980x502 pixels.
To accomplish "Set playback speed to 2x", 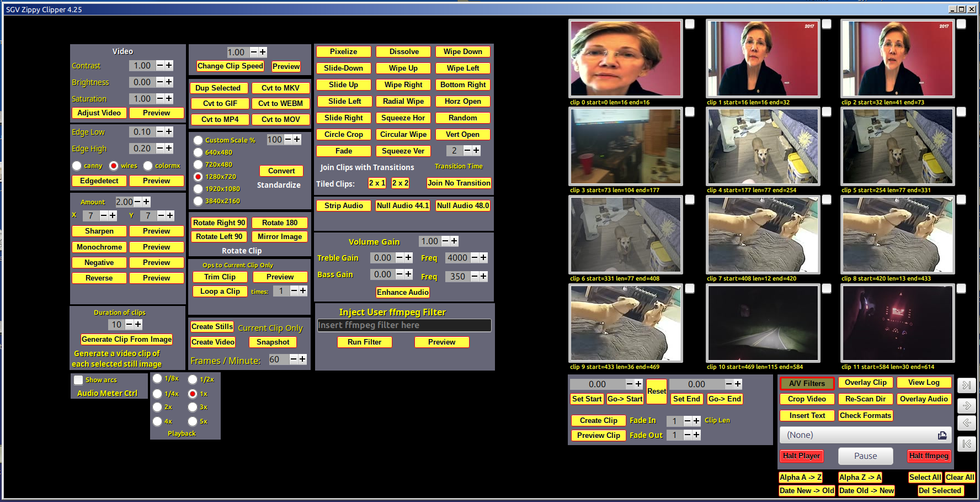I will 157,407.
